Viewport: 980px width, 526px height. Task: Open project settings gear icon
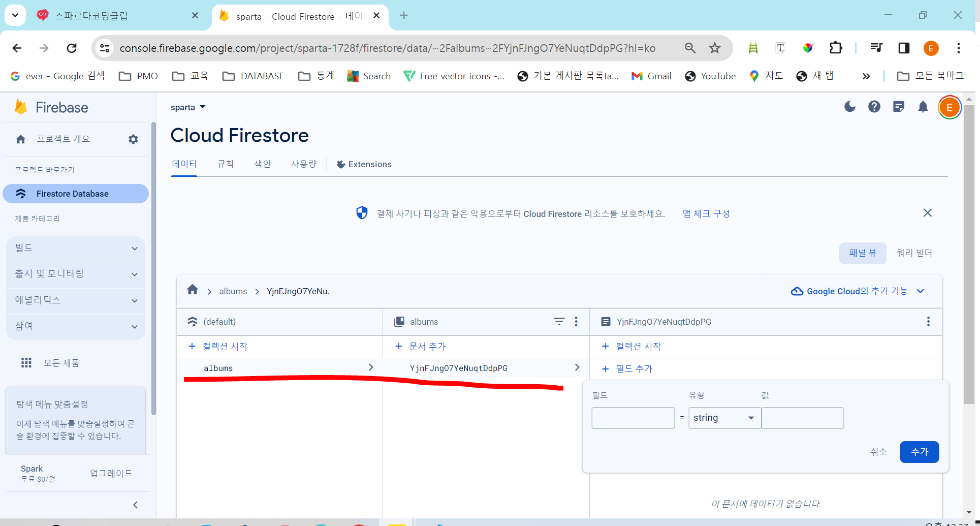[133, 139]
